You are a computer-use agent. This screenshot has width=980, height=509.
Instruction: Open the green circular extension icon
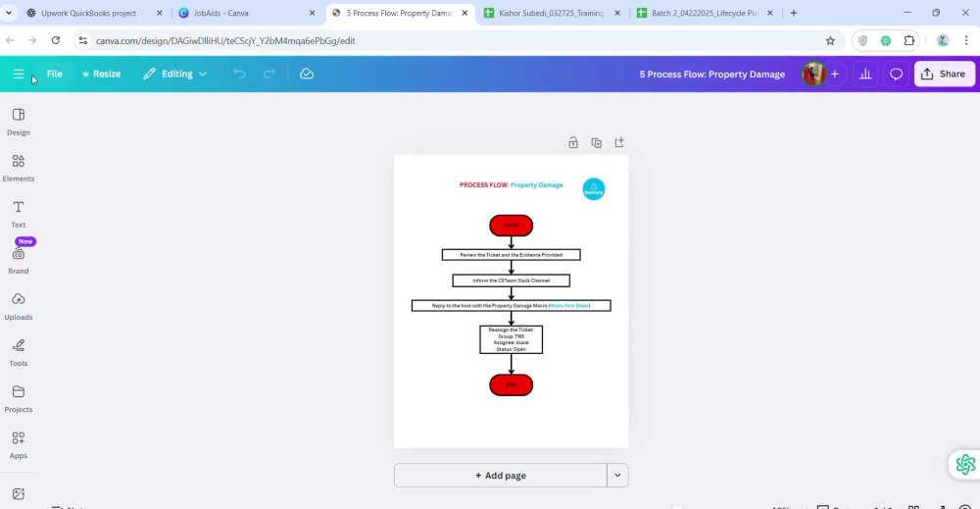tap(886, 40)
